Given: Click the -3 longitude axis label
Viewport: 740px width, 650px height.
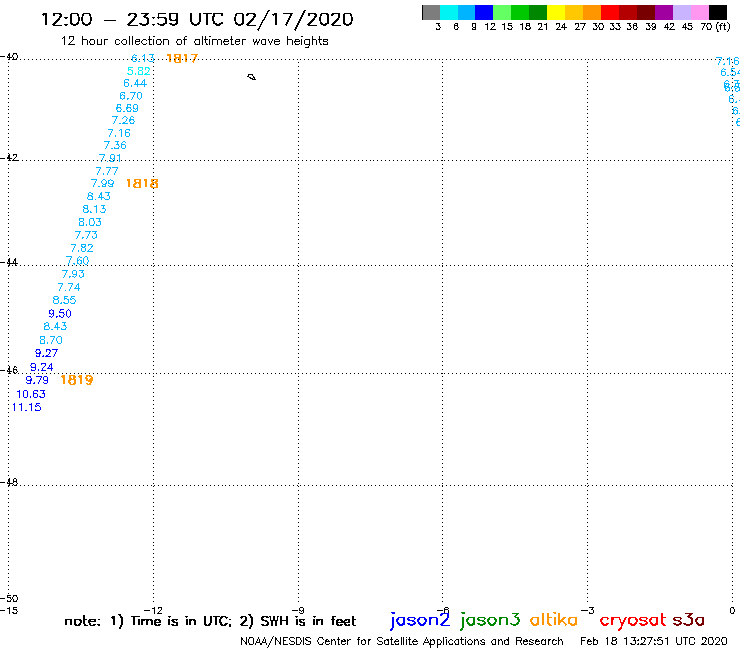Looking at the screenshot, I should [x=588, y=610].
